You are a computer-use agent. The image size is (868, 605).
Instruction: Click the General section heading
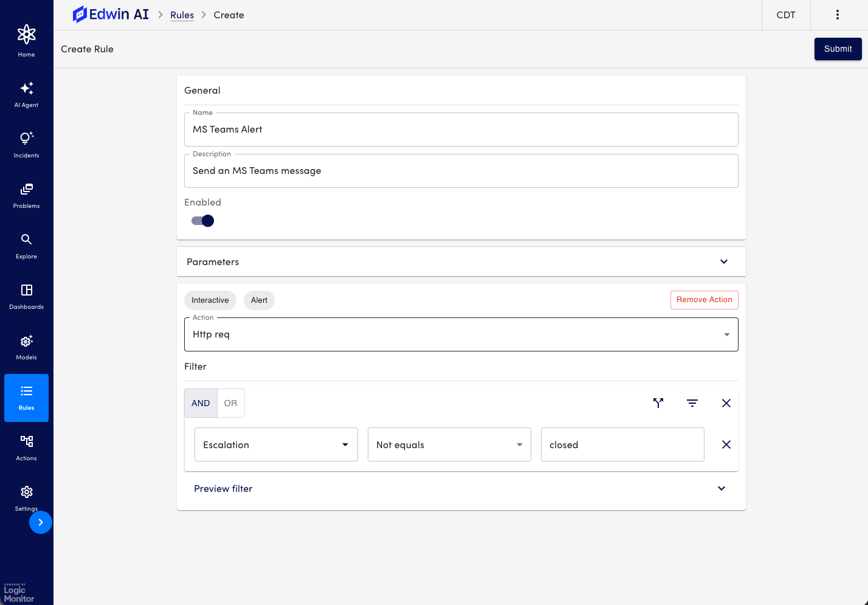tap(202, 91)
